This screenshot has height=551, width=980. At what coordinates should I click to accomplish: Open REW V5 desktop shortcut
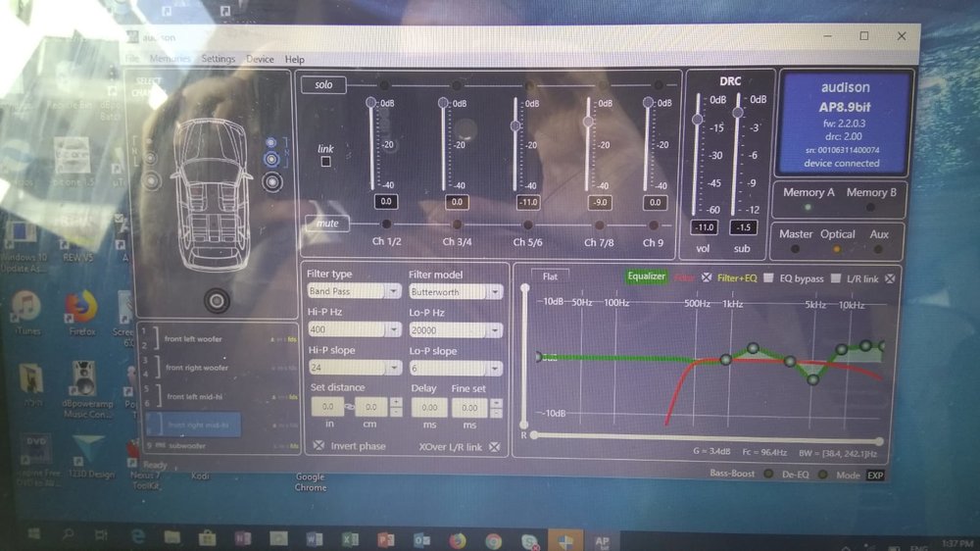77,239
